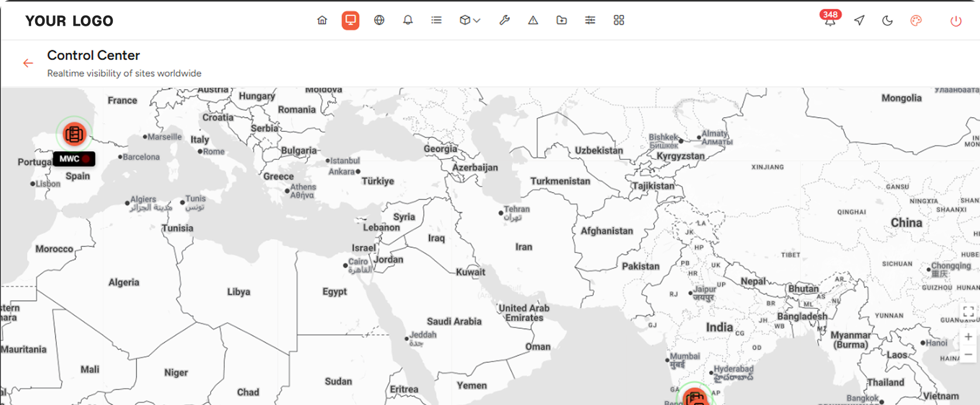This screenshot has height=405, width=980.
Task: Click the Turkmenistan country label
Action: point(560,181)
